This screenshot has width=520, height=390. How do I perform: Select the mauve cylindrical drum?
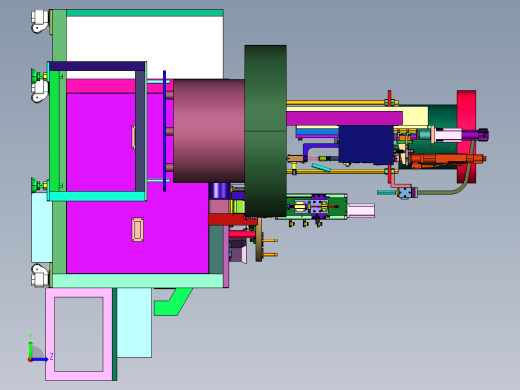point(209,131)
